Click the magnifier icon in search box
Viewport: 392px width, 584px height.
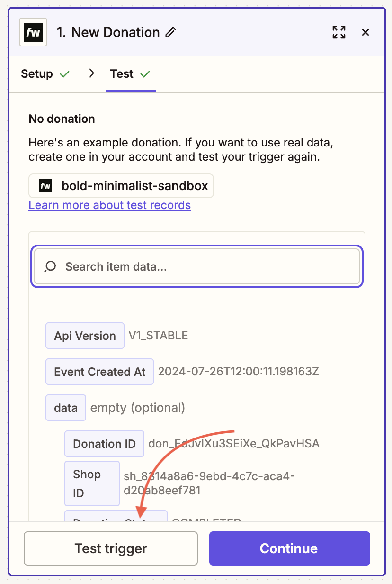(50, 267)
